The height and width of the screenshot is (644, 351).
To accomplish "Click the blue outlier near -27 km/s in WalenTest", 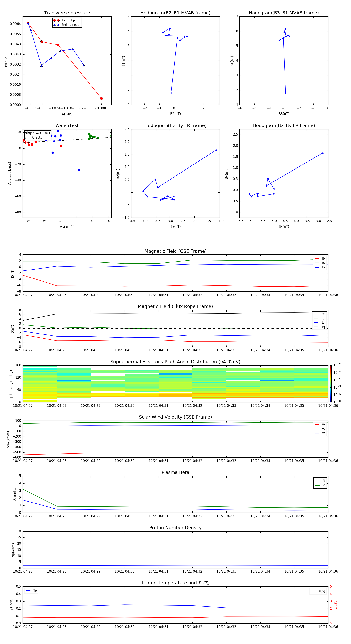I will point(79,170).
